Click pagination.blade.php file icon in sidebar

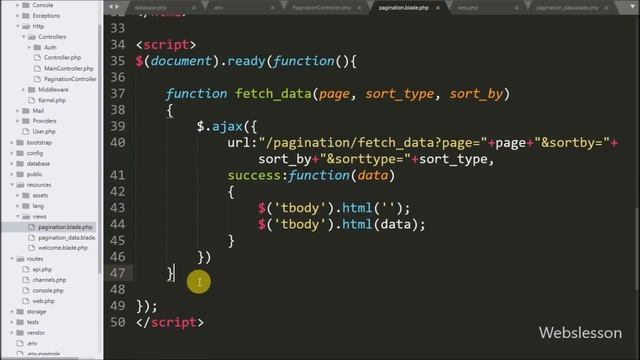31,227
